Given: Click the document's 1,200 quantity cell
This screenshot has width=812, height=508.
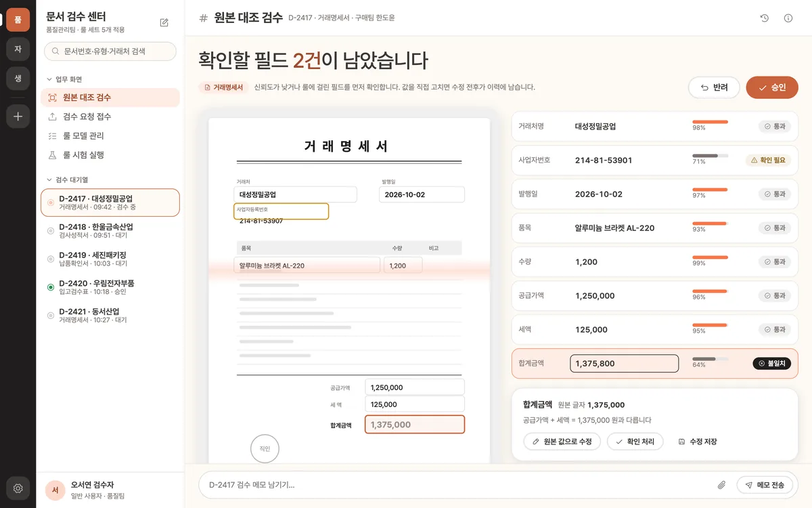Looking at the screenshot, I should pyautogui.click(x=403, y=266).
